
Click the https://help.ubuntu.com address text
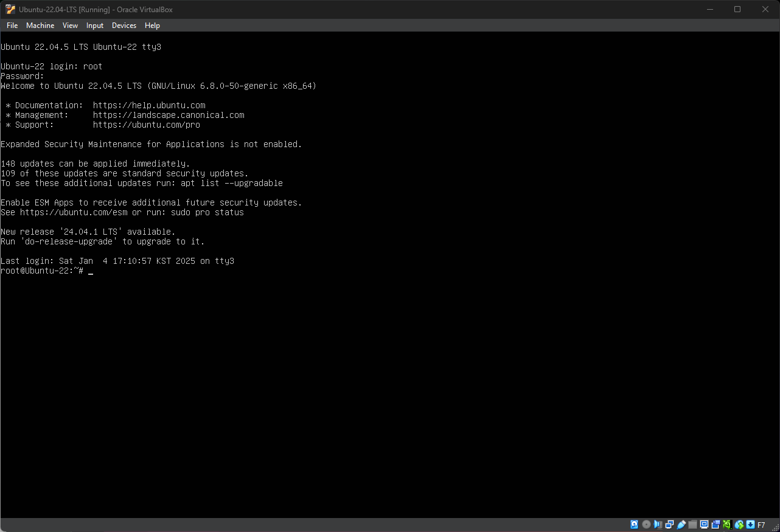coord(149,105)
